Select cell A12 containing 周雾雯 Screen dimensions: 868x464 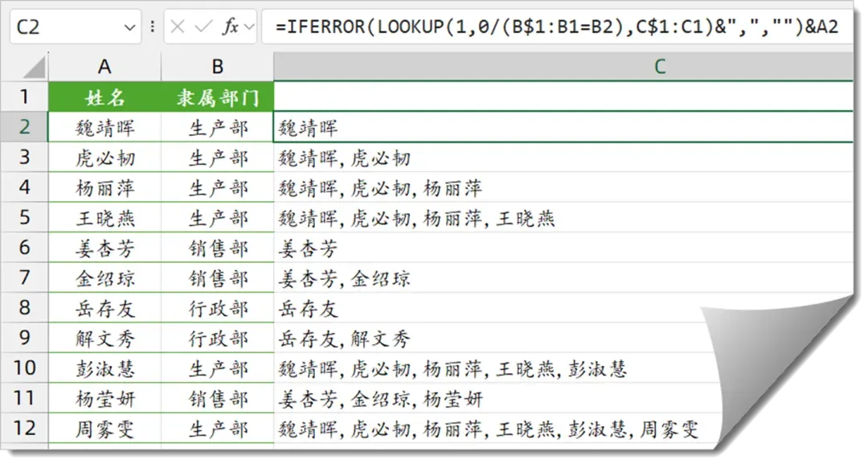[x=104, y=428]
